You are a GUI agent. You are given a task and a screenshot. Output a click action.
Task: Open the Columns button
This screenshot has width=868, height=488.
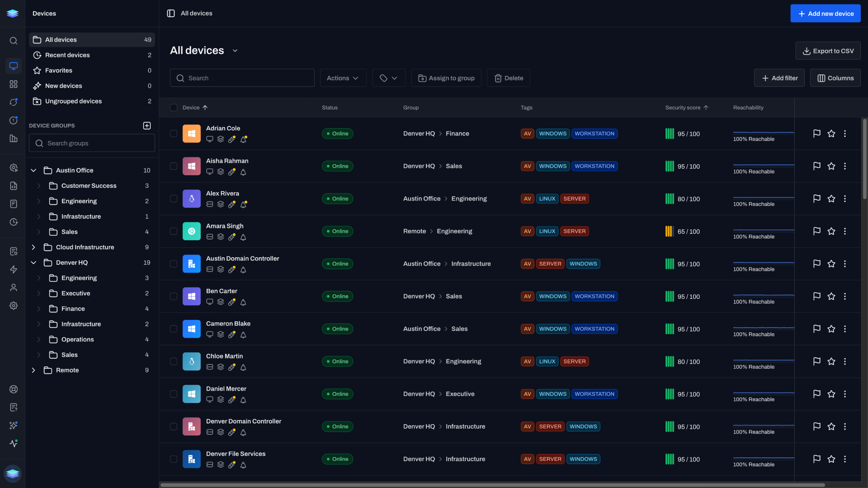(x=835, y=78)
